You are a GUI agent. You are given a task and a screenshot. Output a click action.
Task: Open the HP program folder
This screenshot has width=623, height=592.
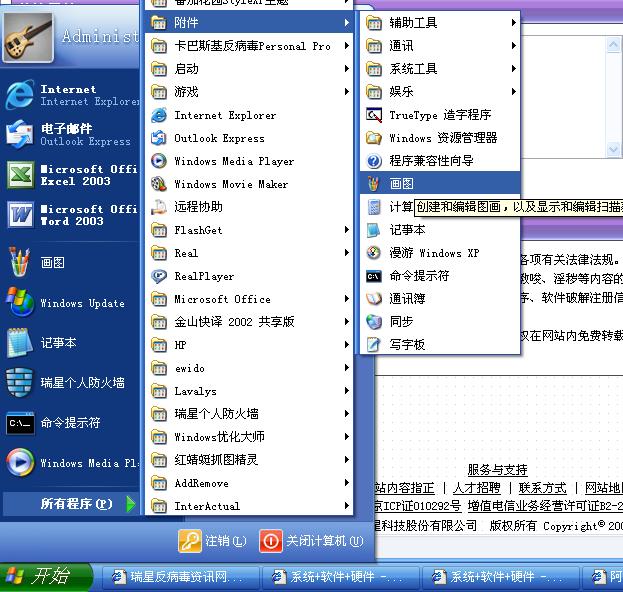coord(249,345)
